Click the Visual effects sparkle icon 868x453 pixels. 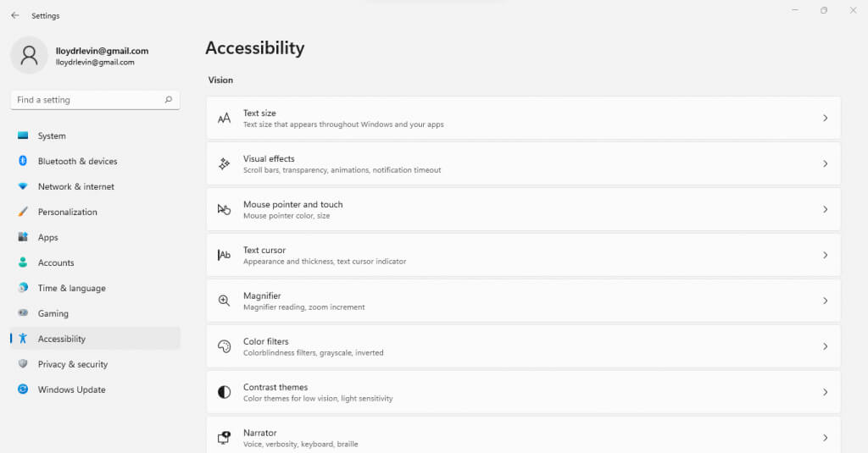pyautogui.click(x=224, y=164)
